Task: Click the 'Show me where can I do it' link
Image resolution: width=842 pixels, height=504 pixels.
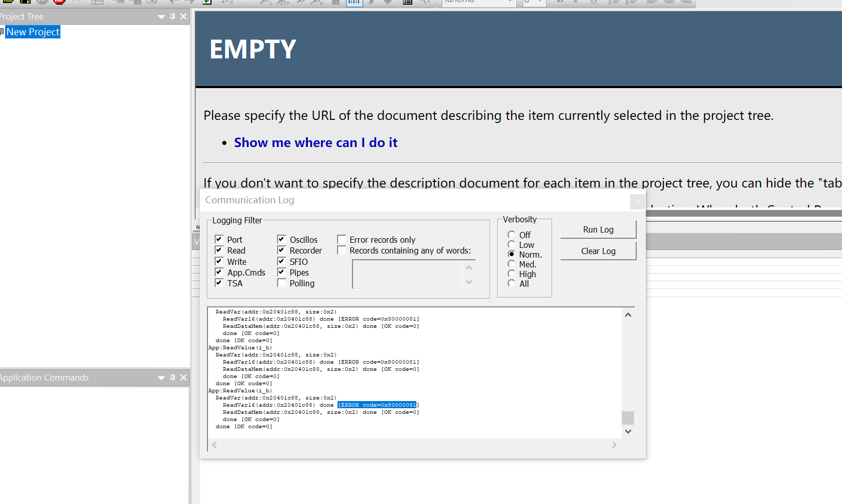Action: point(315,142)
